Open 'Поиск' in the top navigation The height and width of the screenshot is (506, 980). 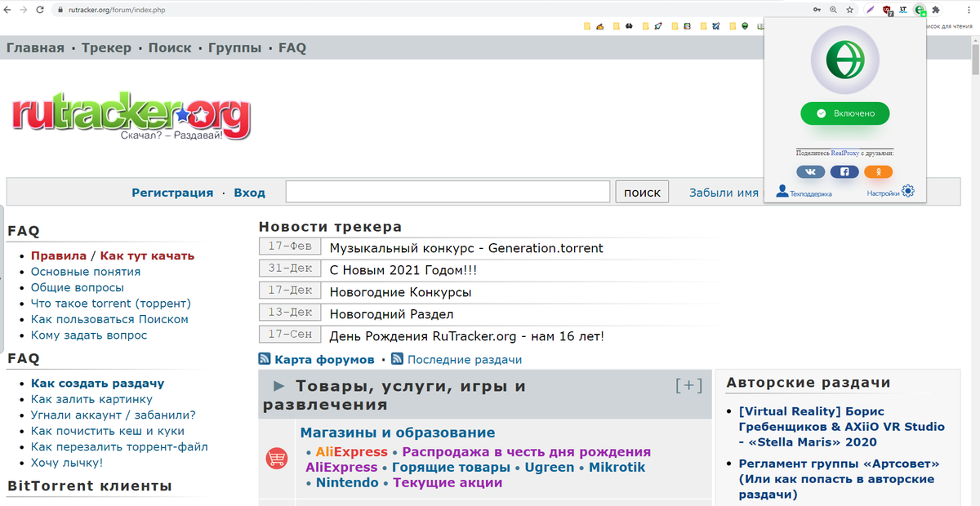170,48
